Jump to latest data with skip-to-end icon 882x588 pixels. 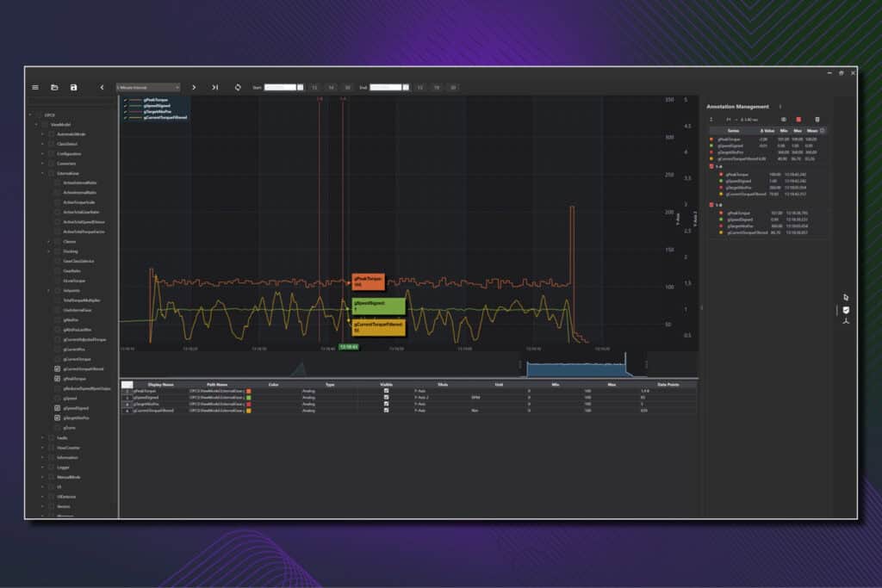click(214, 88)
